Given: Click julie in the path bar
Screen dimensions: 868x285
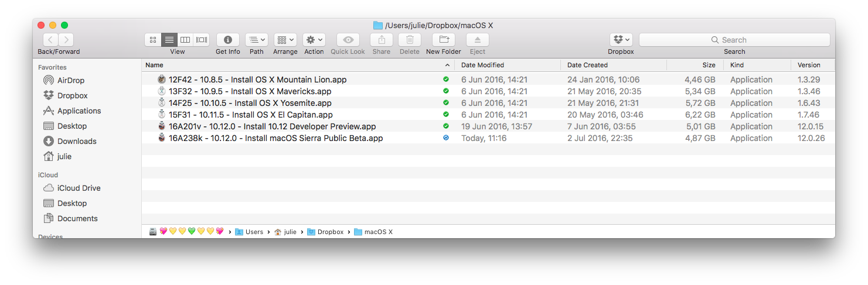Looking at the screenshot, I should 285,232.
